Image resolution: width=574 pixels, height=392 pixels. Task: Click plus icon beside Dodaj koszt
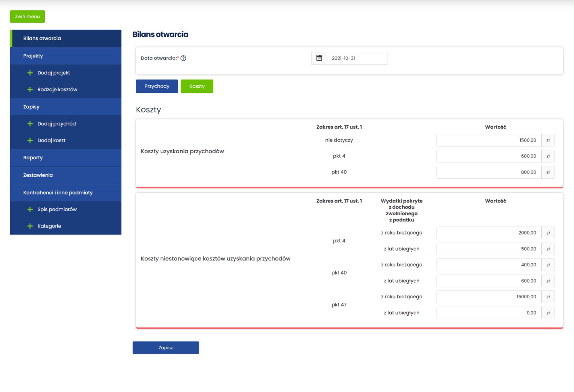pos(30,140)
